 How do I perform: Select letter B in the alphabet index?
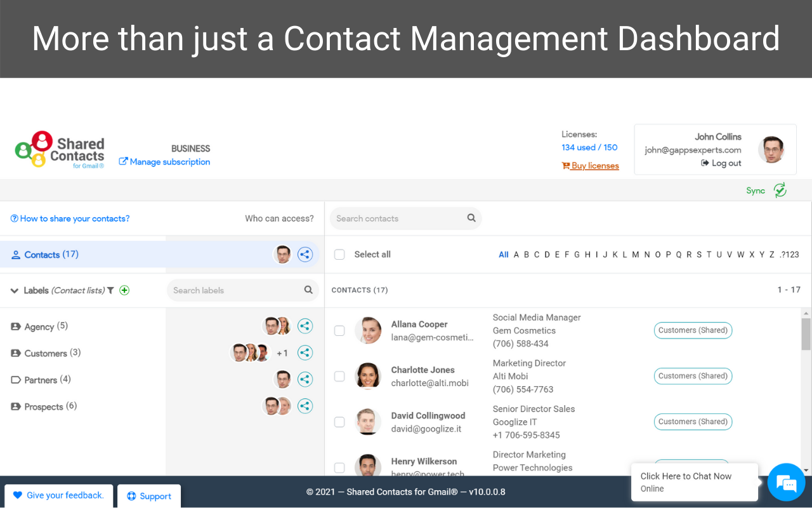pos(526,254)
